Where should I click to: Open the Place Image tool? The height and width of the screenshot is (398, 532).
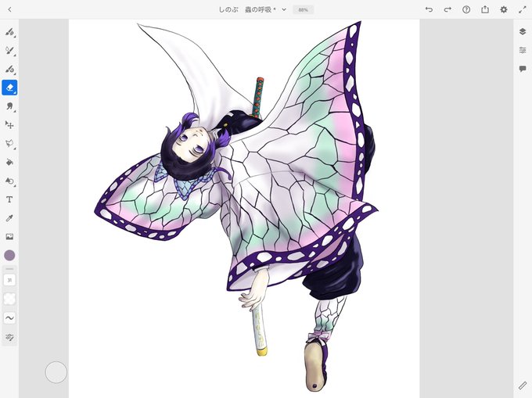click(9, 237)
